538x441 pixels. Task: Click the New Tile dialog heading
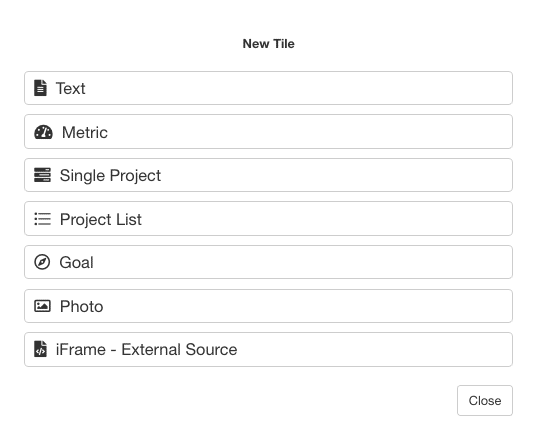tap(268, 44)
